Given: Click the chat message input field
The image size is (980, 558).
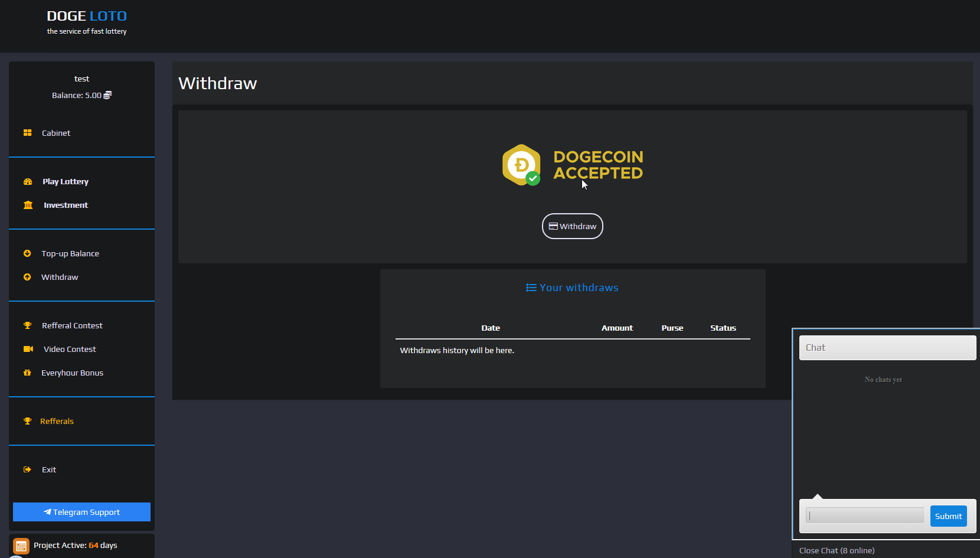Looking at the screenshot, I should [x=865, y=515].
